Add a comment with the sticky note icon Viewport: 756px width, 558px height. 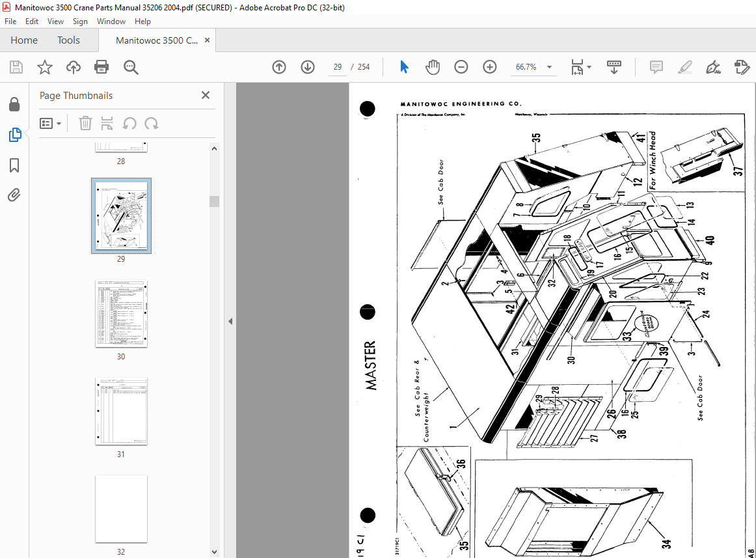coord(656,67)
